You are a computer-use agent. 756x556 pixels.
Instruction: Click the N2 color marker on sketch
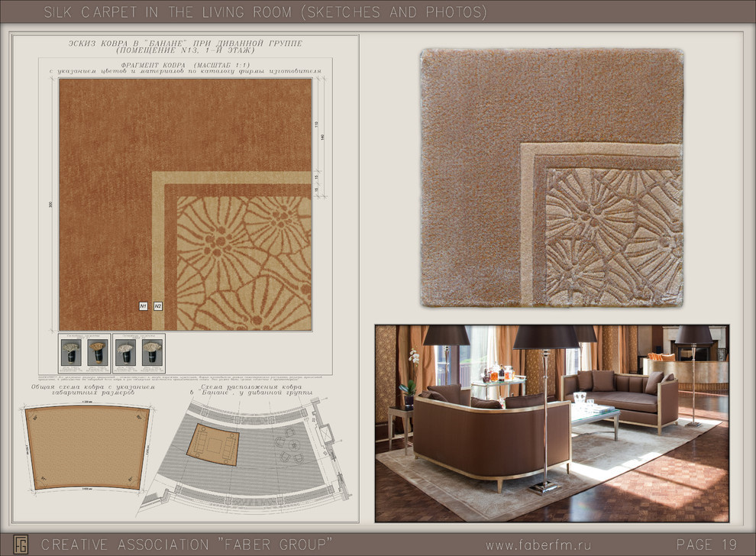click(158, 305)
